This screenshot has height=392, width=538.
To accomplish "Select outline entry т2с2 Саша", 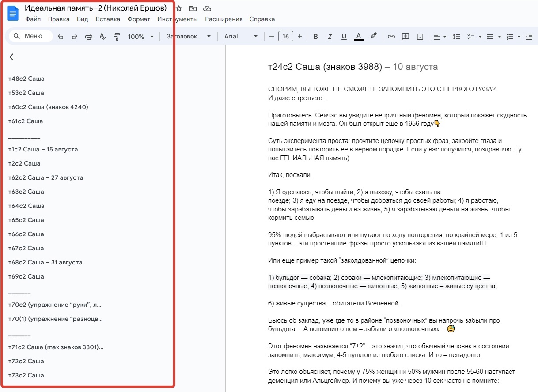I will 24,163.
